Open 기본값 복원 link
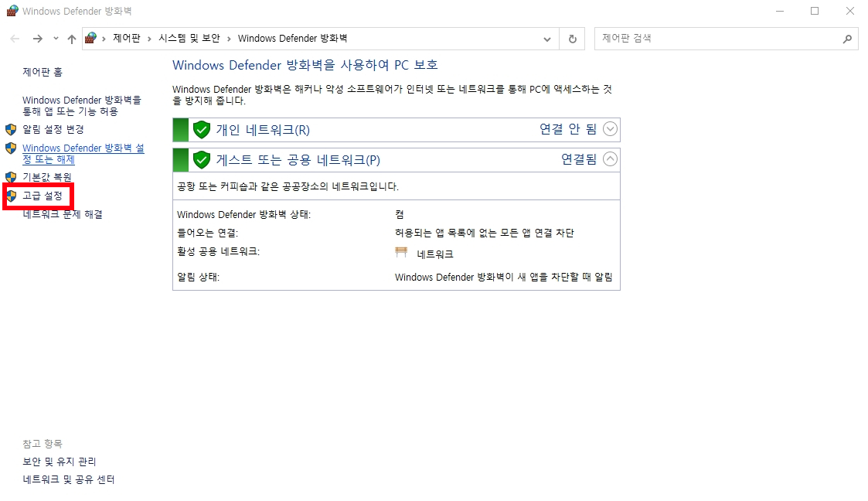 click(47, 177)
